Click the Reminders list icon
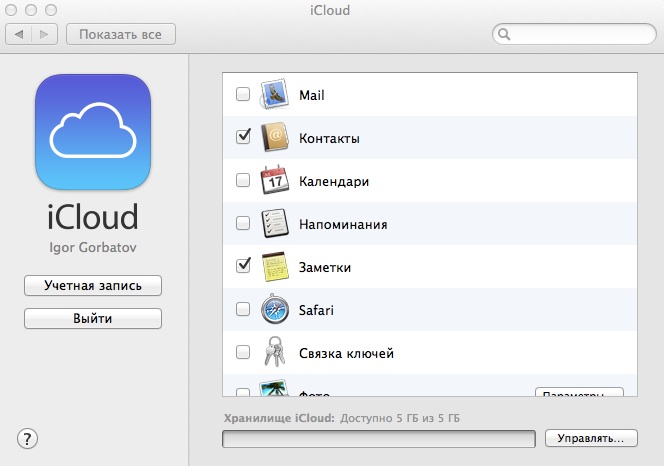This screenshot has height=466, width=664. pyautogui.click(x=274, y=224)
